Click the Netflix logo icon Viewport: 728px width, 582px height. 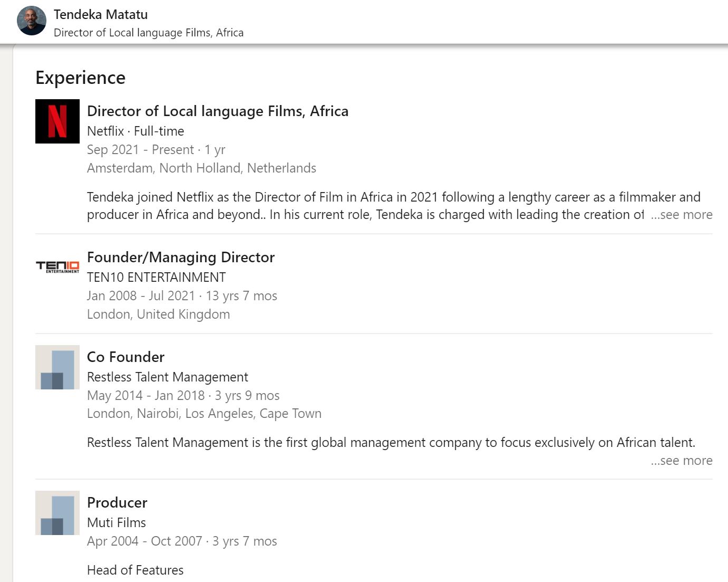58,121
